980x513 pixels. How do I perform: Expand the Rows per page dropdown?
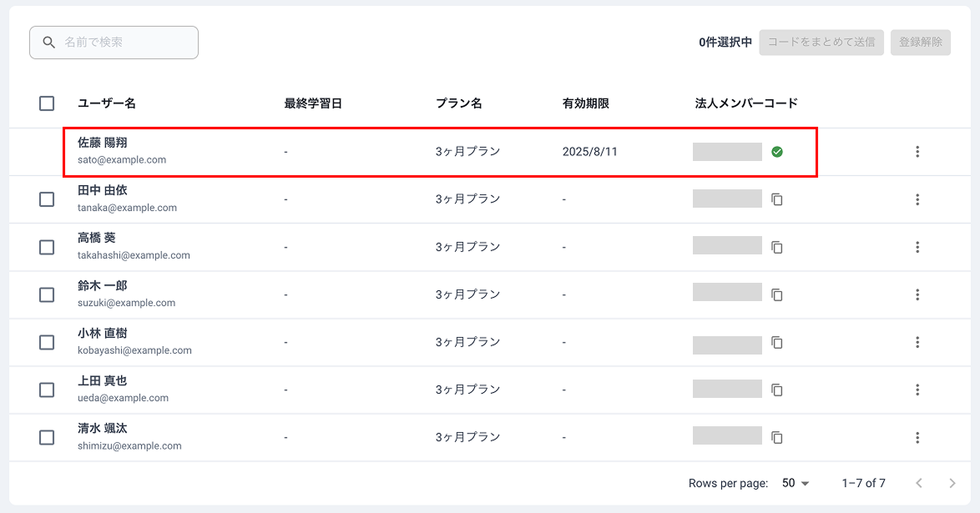(x=796, y=483)
